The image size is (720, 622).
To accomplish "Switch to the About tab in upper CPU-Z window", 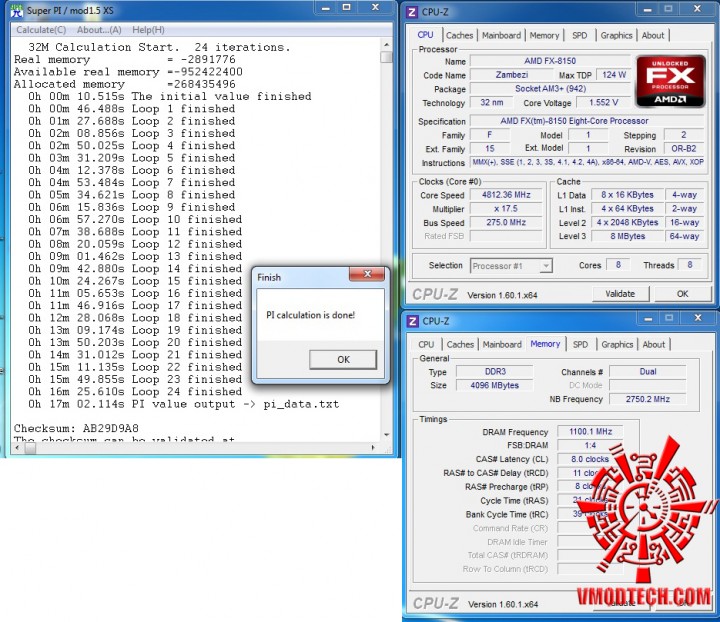I will pyautogui.click(x=653, y=35).
